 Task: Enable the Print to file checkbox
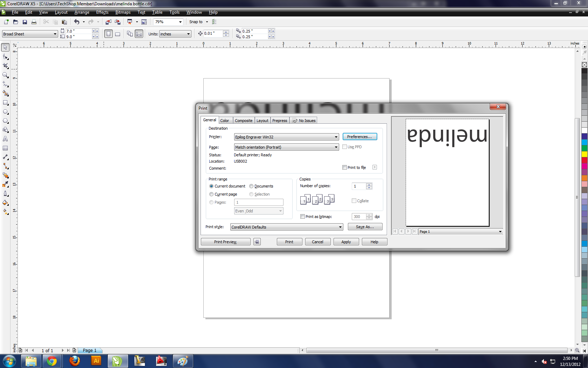pyautogui.click(x=344, y=168)
